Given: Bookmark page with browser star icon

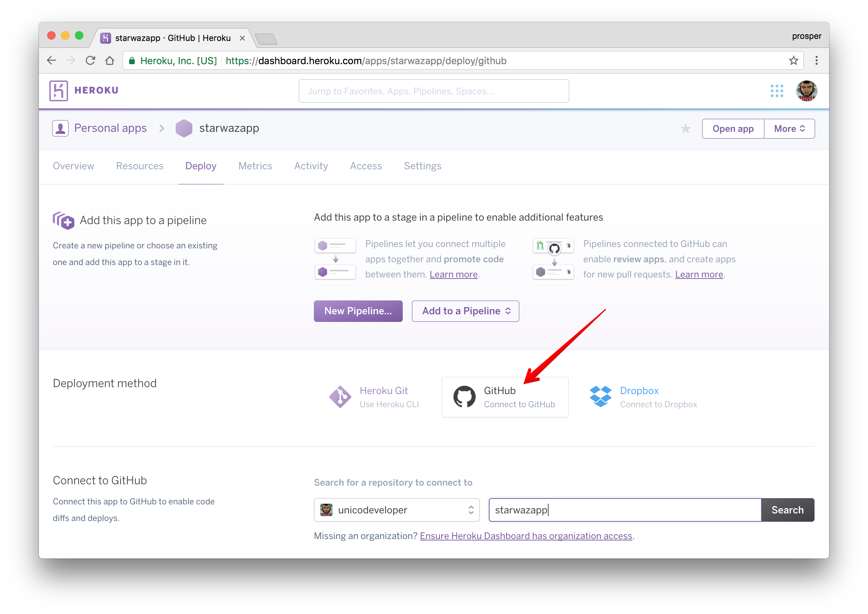Looking at the screenshot, I should point(793,60).
